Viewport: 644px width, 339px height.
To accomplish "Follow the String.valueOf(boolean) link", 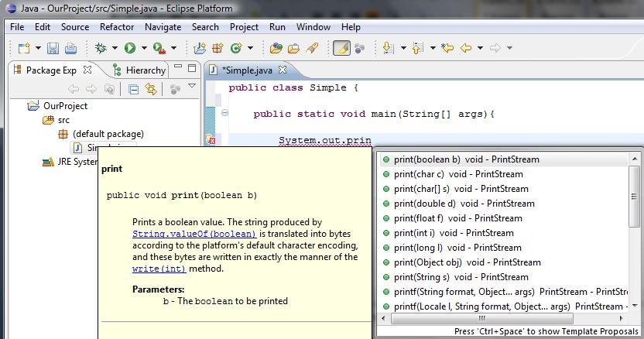I will 194,234.
